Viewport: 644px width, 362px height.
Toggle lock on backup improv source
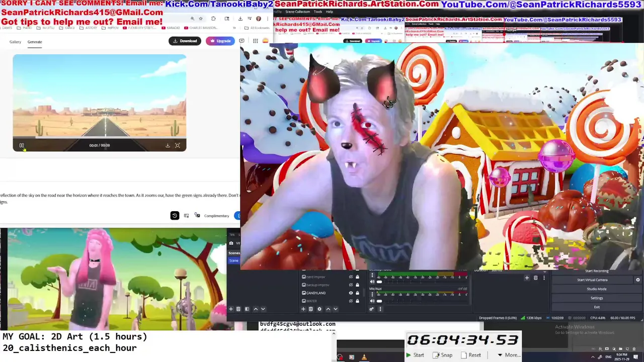pos(358,285)
